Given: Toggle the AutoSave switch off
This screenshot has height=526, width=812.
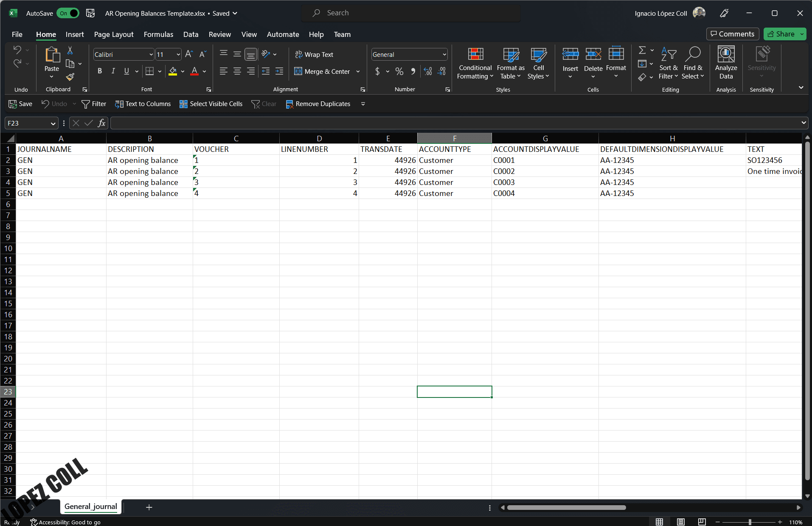Looking at the screenshot, I should (x=68, y=13).
